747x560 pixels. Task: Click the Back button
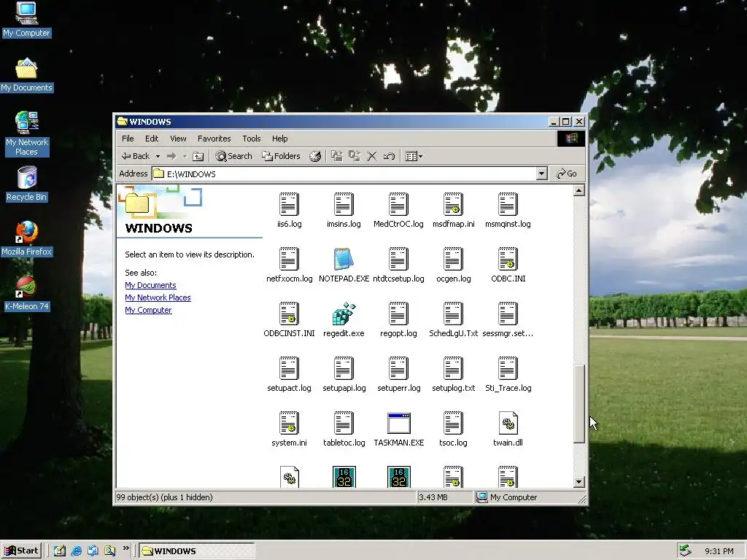tap(136, 156)
